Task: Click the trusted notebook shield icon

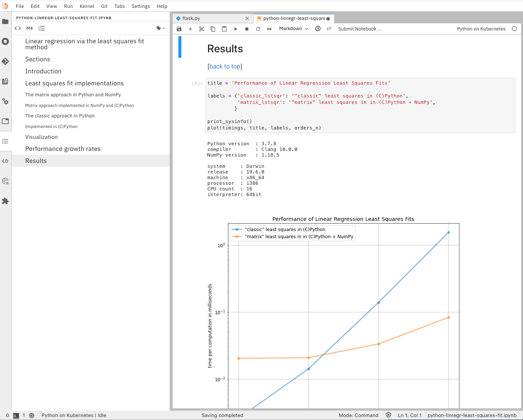Action: (x=388, y=415)
